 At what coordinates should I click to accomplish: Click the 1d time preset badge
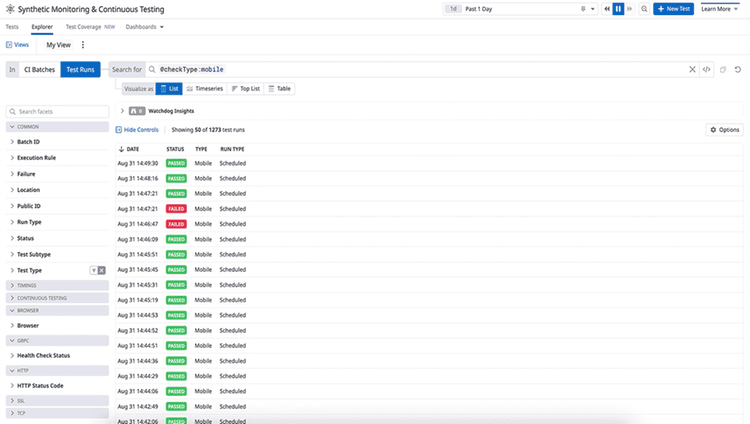[x=453, y=9]
